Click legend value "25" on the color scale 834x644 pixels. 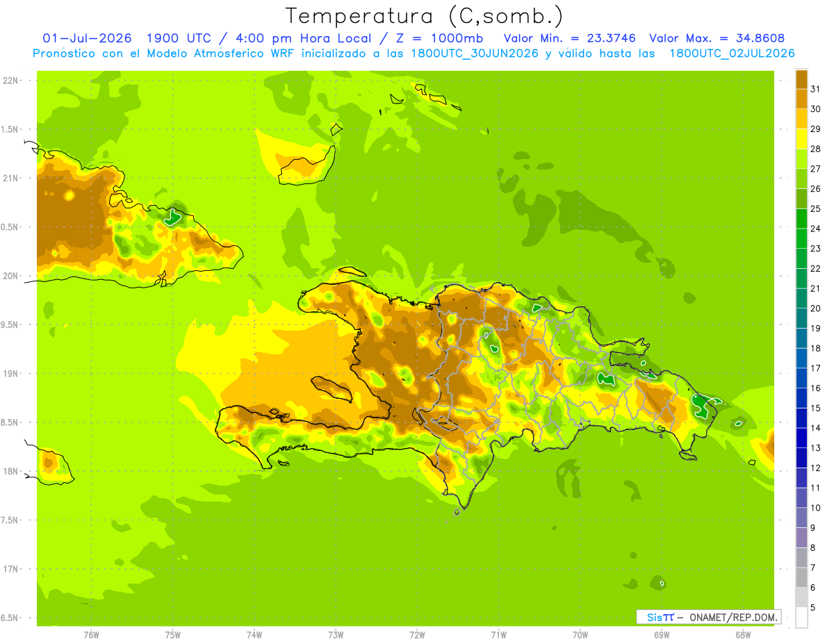(x=815, y=208)
